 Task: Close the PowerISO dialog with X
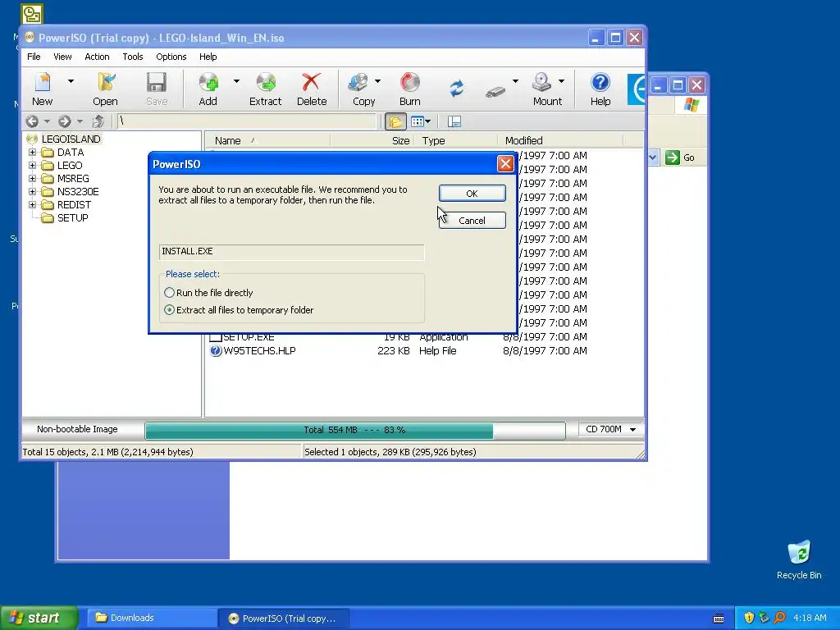point(505,164)
